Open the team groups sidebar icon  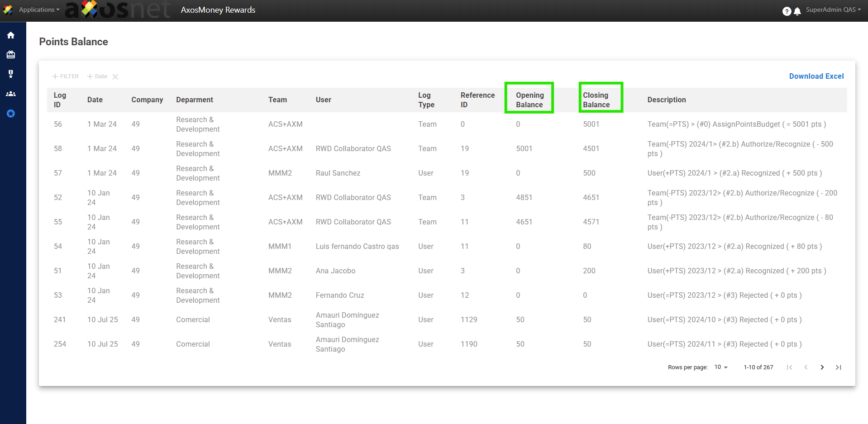click(11, 94)
